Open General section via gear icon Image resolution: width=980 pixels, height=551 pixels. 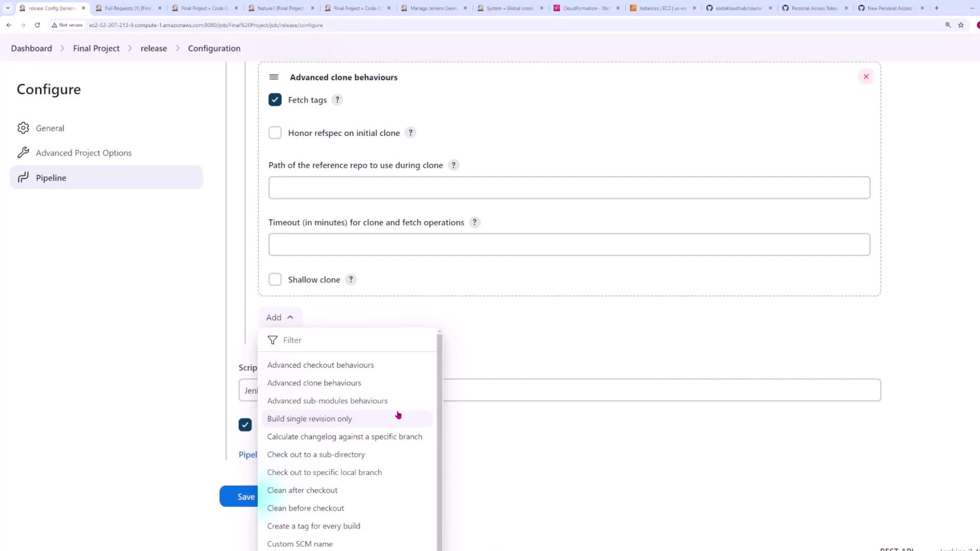pyautogui.click(x=23, y=128)
